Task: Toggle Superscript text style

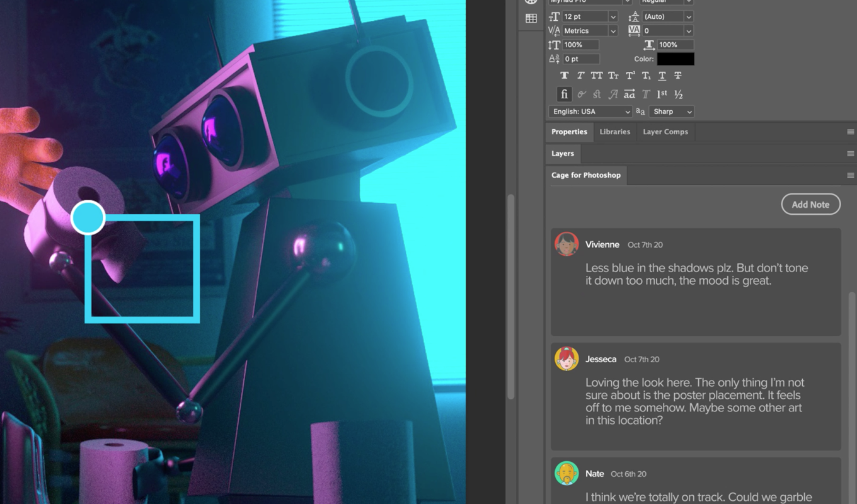Action: coord(630,76)
